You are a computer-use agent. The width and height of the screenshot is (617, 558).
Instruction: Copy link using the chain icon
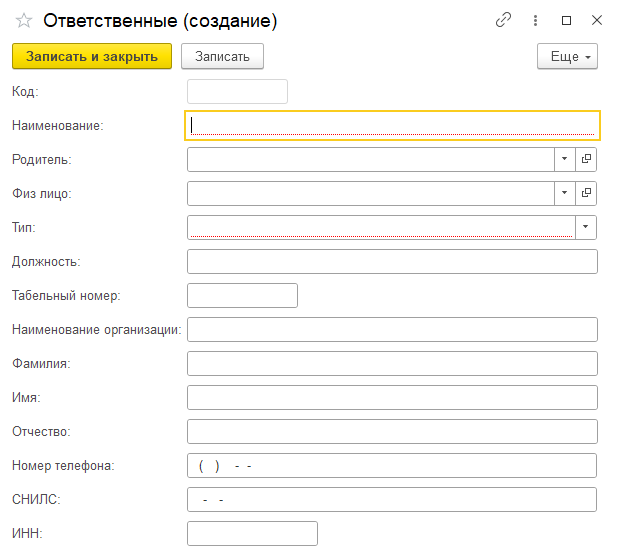click(x=503, y=20)
